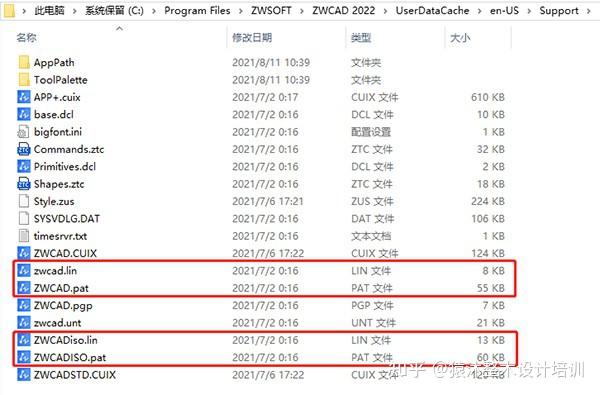Click the ZWCADISO.pat file icon
Screen dimensions: 600x395
[24, 357]
